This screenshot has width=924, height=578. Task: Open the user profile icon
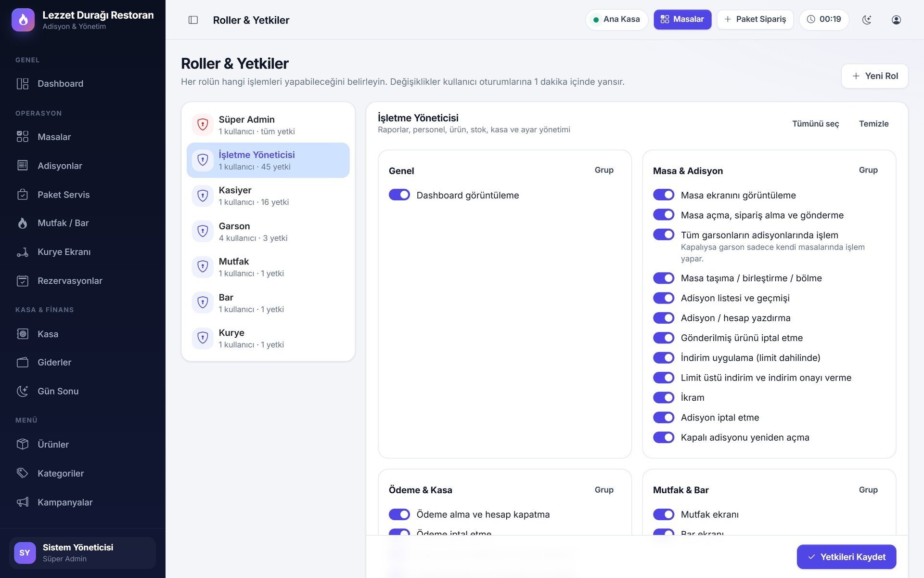point(896,20)
